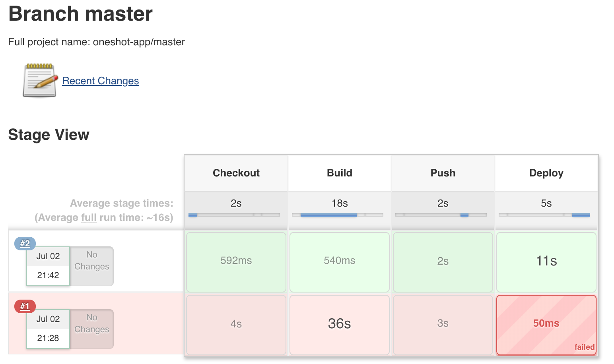
Task: Open build #2 Deploy 11s cell
Action: pos(546,262)
